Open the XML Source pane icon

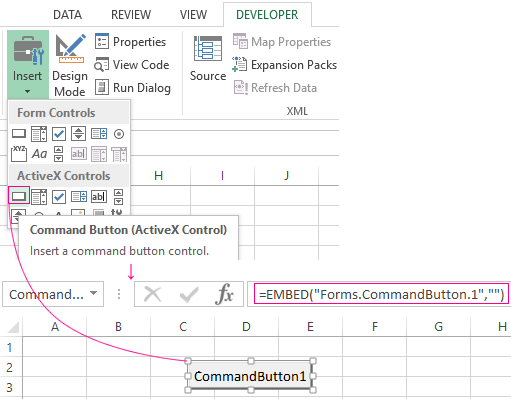point(208,49)
